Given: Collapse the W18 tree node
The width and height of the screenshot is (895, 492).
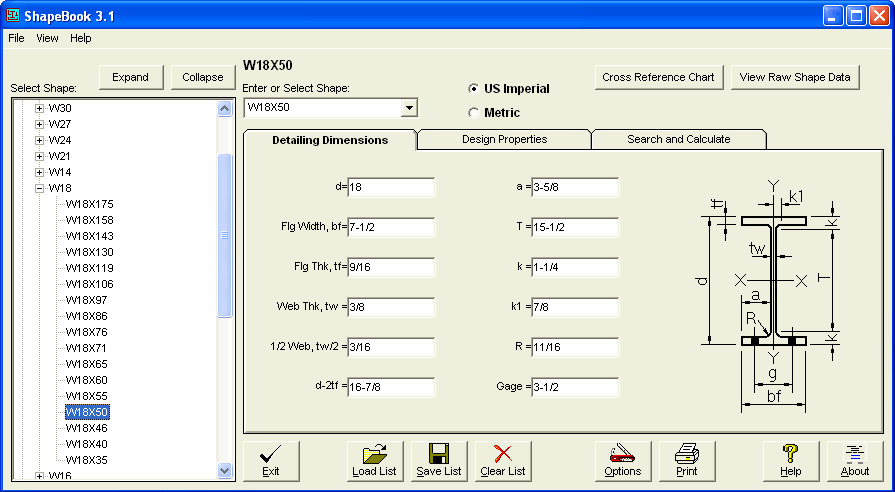Looking at the screenshot, I should (39, 188).
